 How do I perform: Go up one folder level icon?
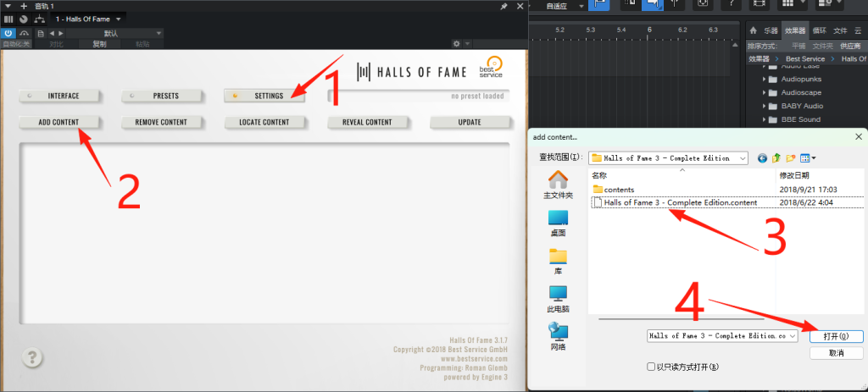(776, 158)
